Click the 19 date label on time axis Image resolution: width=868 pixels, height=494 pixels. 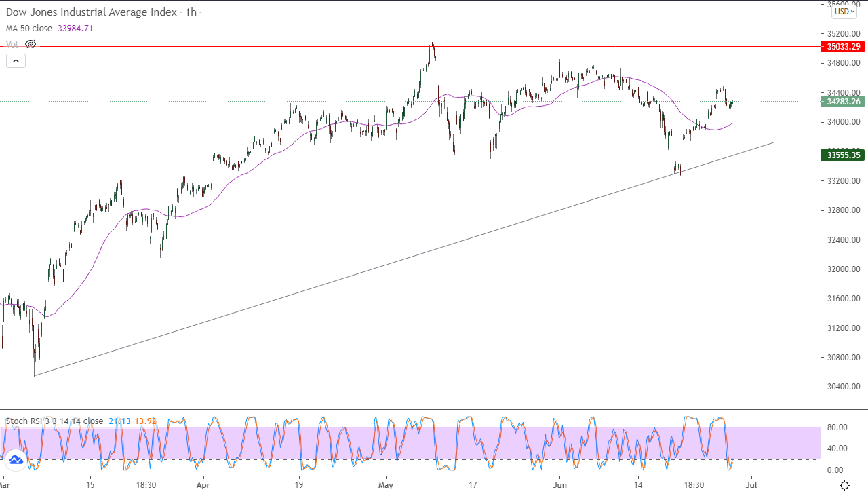point(299,485)
